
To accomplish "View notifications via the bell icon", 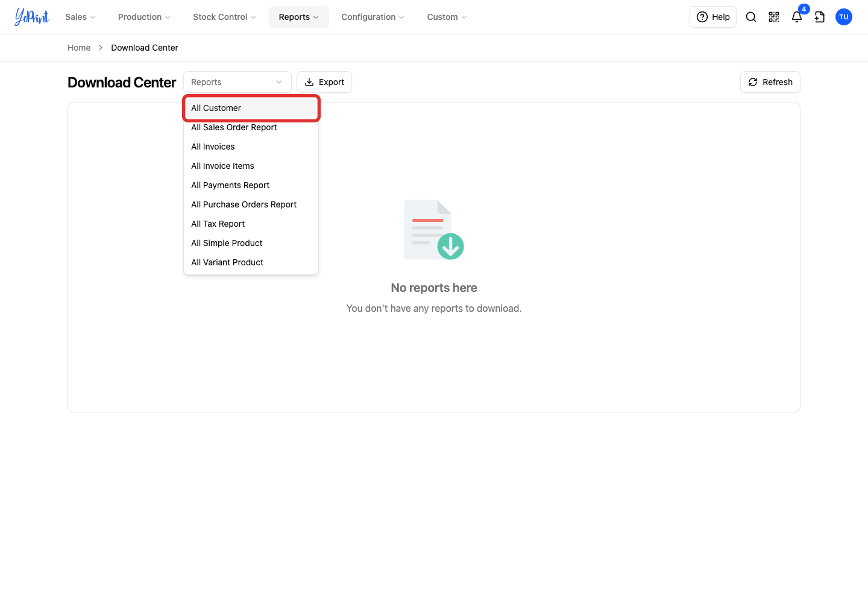I will coord(797,17).
